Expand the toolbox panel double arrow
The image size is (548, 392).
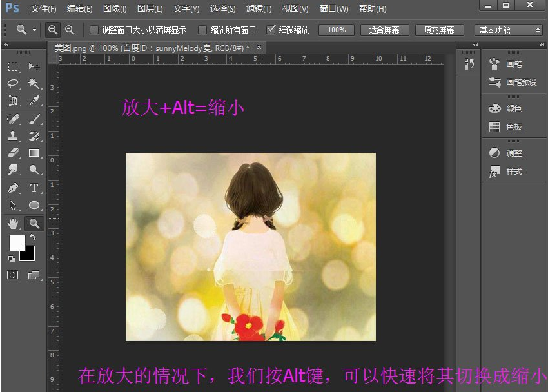(6, 44)
